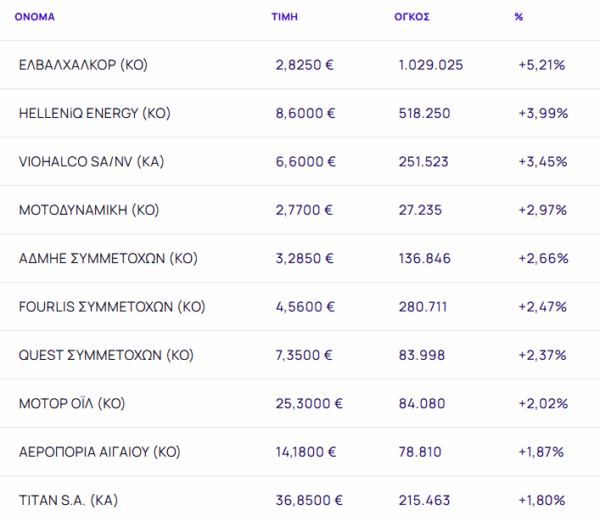Click the volume value 1.029.025
The width and height of the screenshot is (600, 522).
pyautogui.click(x=431, y=65)
